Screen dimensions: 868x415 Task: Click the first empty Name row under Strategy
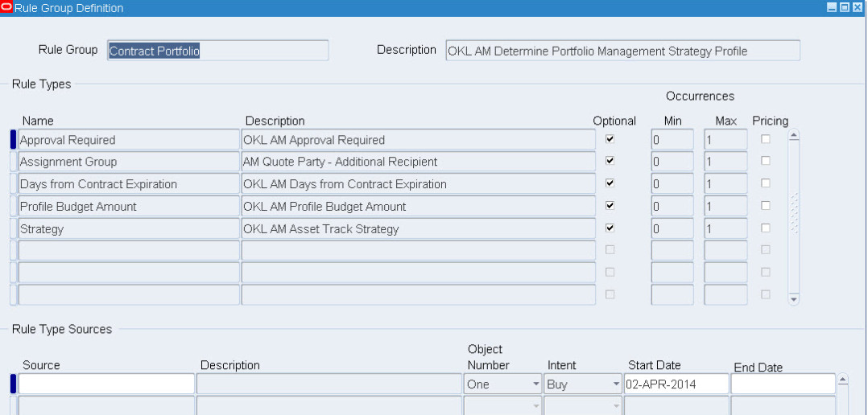(129, 250)
